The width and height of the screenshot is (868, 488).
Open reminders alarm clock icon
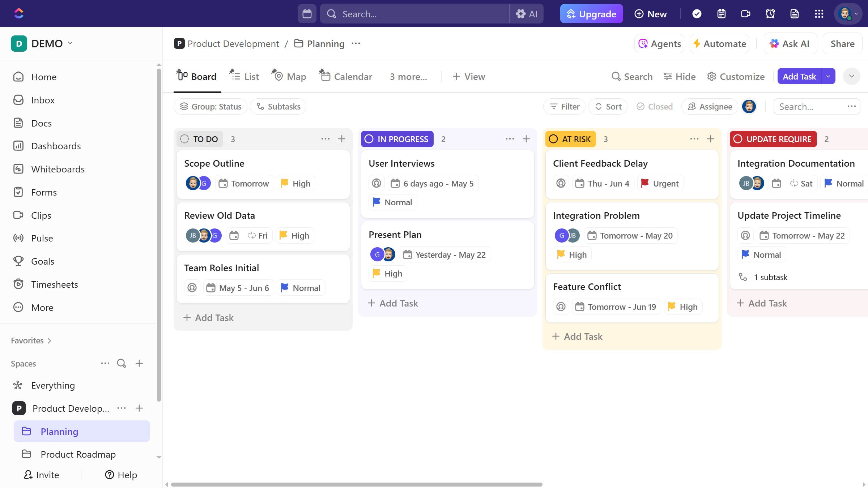point(770,14)
